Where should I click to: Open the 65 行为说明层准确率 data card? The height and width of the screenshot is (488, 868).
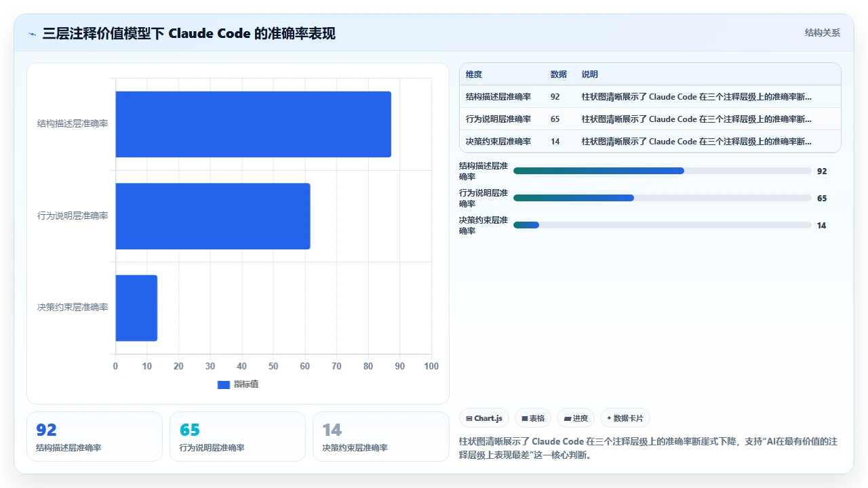(x=238, y=436)
